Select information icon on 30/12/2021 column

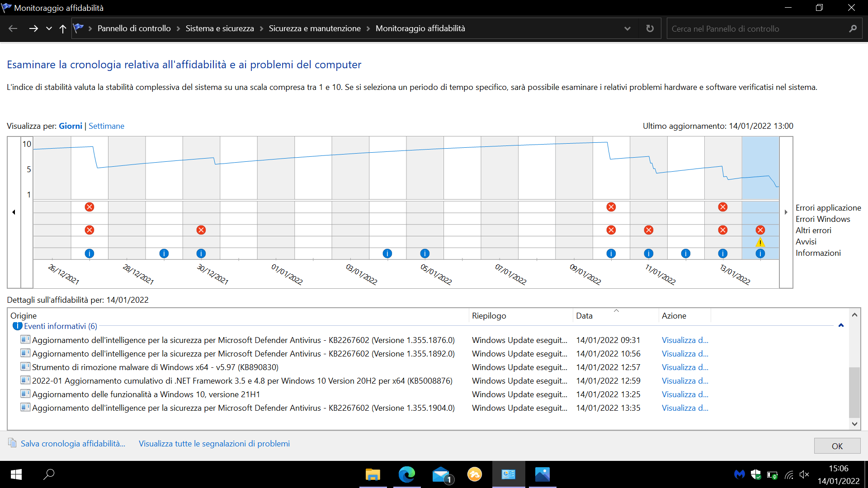pyautogui.click(x=201, y=253)
